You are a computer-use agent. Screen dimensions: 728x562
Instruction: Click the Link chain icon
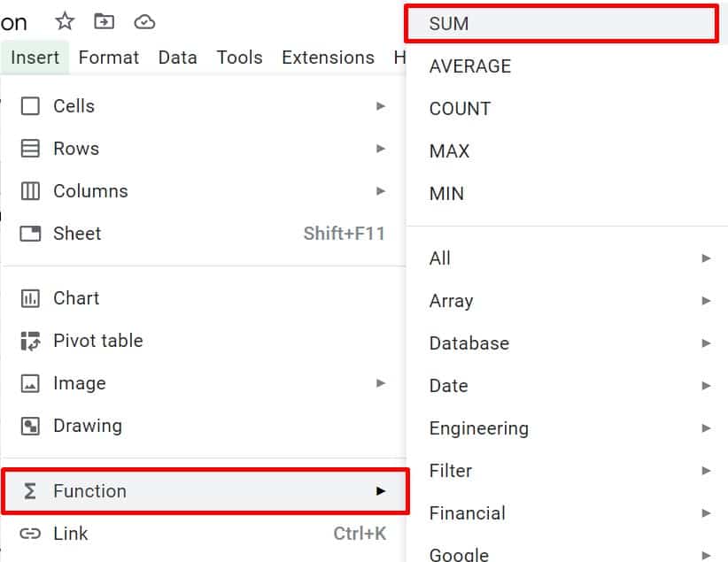click(x=30, y=534)
